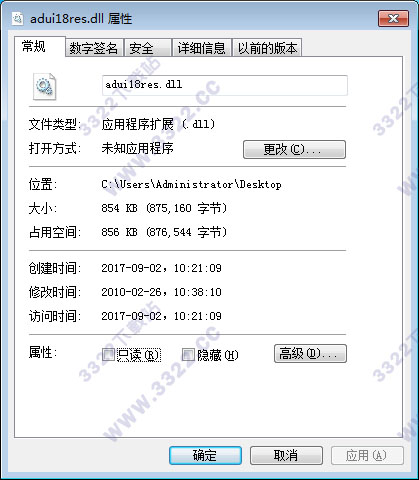The width and height of the screenshot is (419, 480).
Task: Click the small DLL icon in title bar
Action: coord(17,18)
